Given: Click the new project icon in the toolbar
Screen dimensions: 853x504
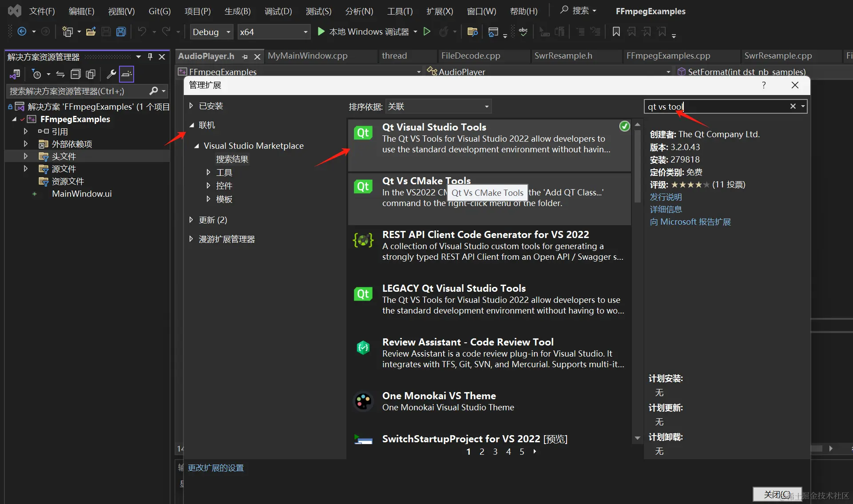Looking at the screenshot, I should pyautogui.click(x=67, y=32).
